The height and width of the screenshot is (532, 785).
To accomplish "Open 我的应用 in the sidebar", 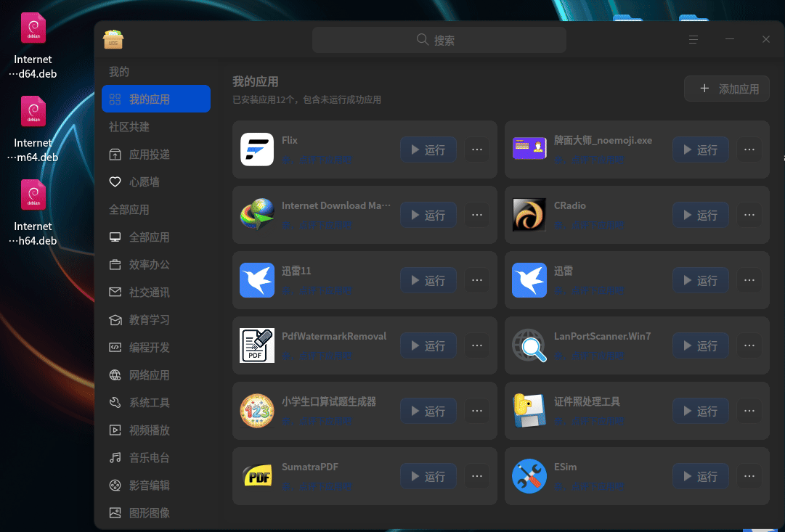I will tap(156, 99).
